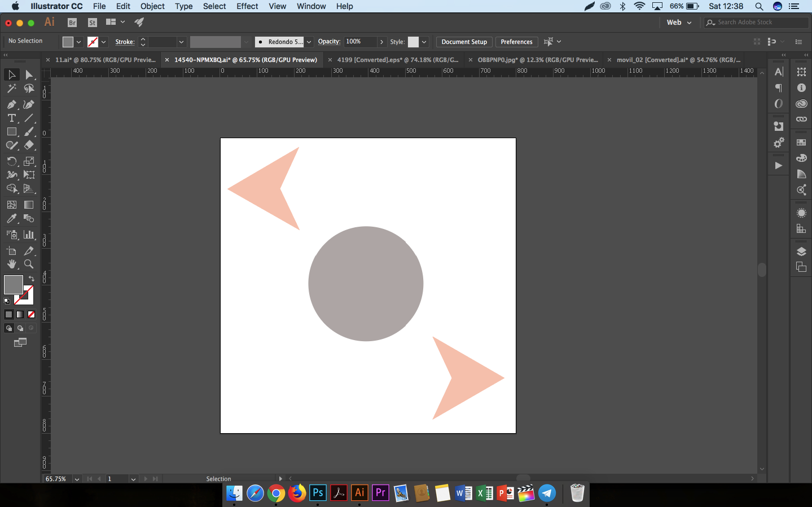Pick the Warp/Width tool
Viewport: 812px width, 507px height.
click(11, 175)
